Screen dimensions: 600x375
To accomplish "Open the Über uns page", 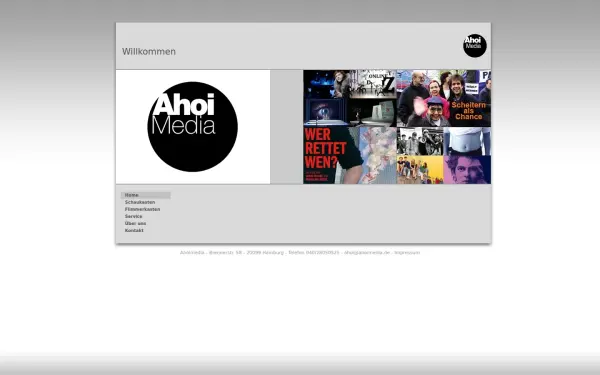I will coord(135,223).
